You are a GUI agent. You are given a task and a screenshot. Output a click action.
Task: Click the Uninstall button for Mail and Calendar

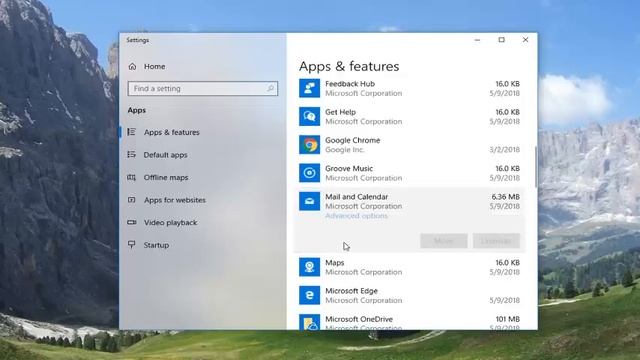496,241
